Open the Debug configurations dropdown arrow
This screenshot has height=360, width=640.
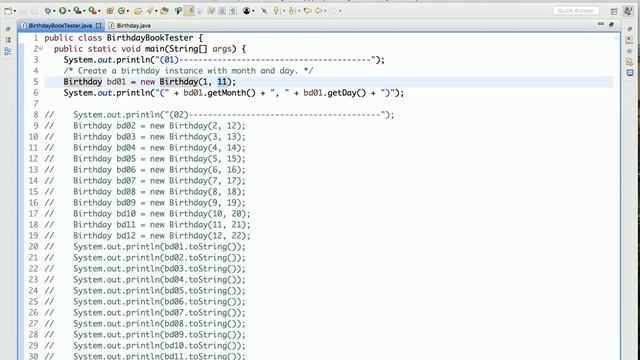(x=54, y=11)
